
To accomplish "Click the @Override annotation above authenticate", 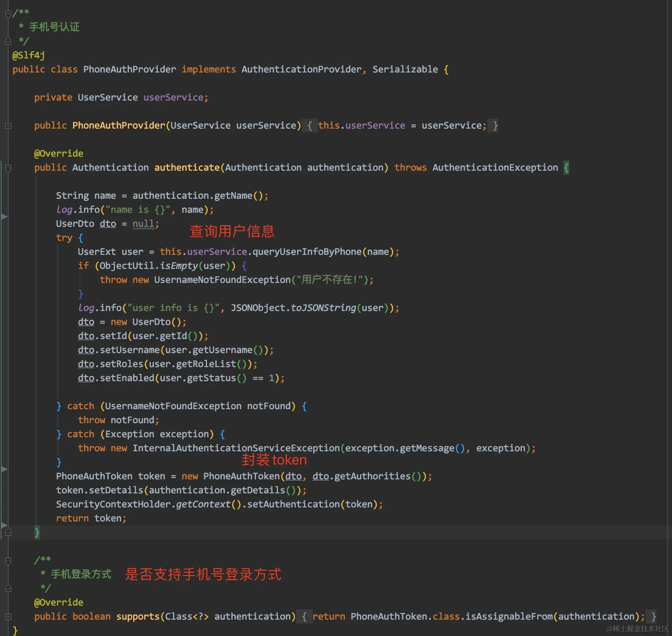I will click(58, 153).
